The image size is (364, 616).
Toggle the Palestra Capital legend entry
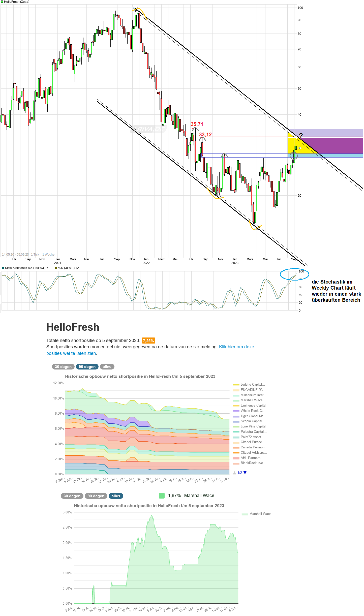[250, 432]
